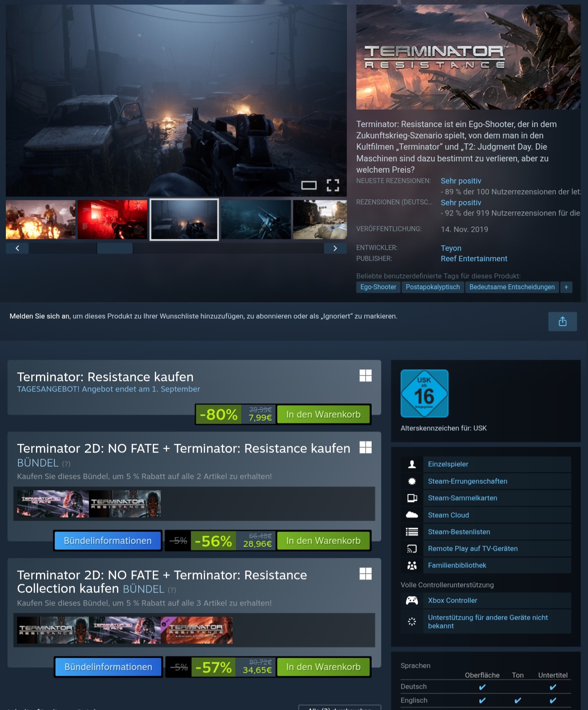
Task: Click the Melden Sie sich an sign-in link
Action: click(40, 316)
